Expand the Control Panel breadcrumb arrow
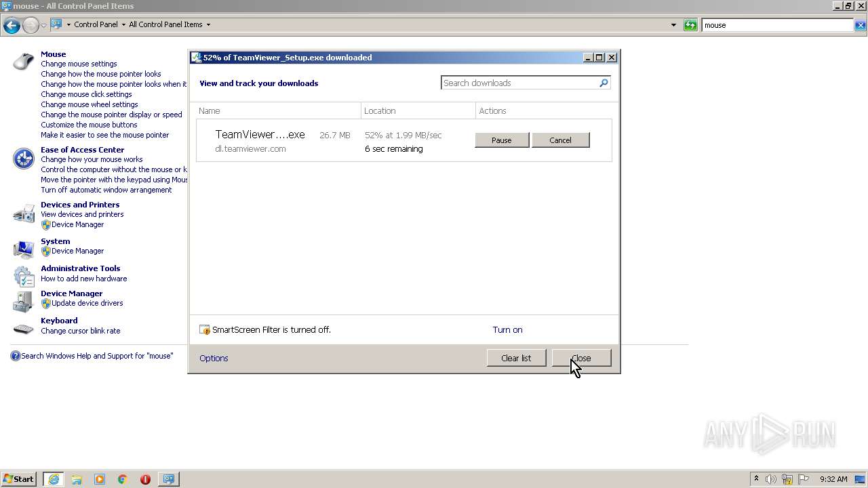The height and width of the screenshot is (488, 868). [123, 24]
